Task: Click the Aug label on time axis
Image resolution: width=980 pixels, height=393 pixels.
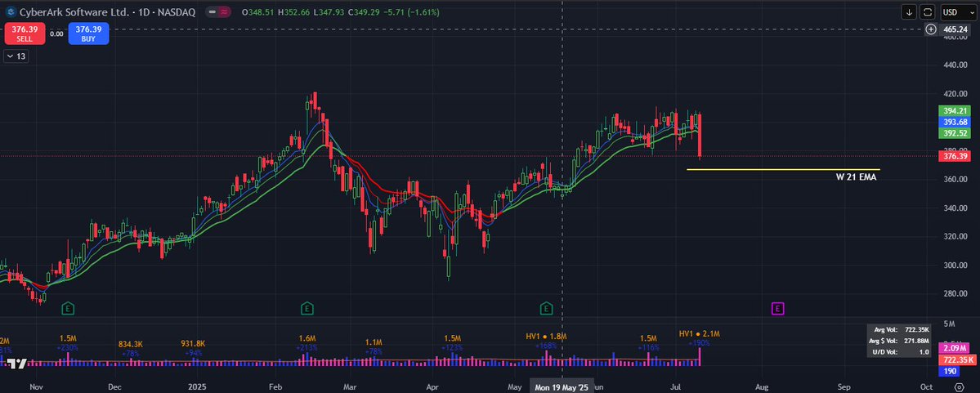Action: pos(762,387)
